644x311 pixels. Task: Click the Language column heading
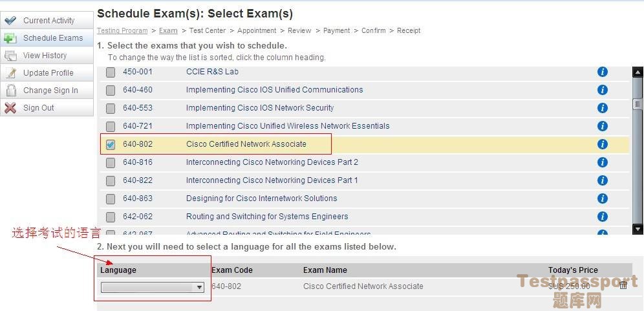pos(118,270)
